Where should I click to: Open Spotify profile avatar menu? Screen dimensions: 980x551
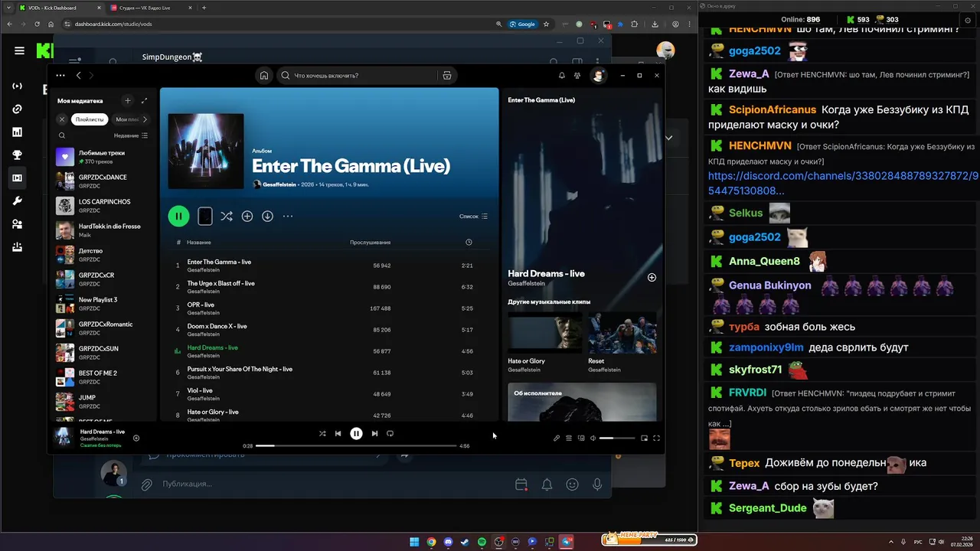pyautogui.click(x=599, y=75)
